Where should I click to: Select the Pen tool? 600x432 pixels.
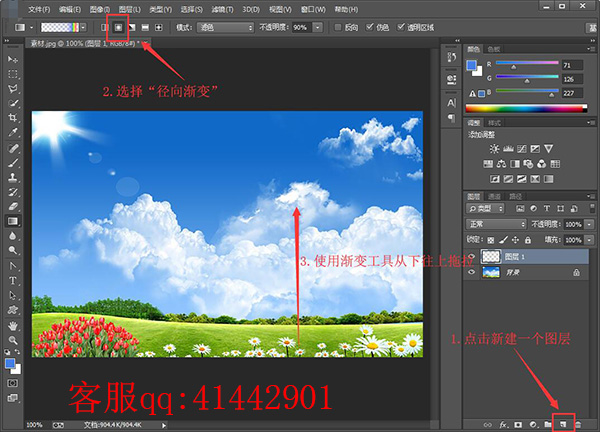click(x=13, y=266)
